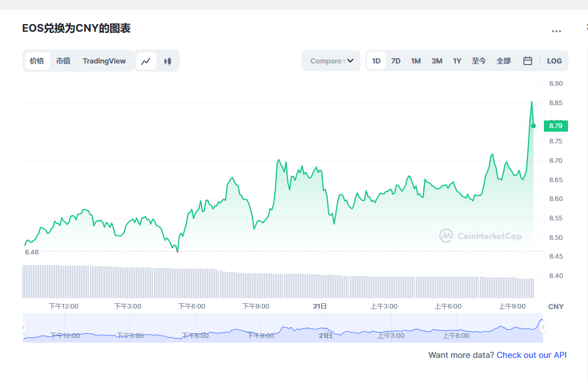Toggle the LOG scale button

pyautogui.click(x=554, y=61)
